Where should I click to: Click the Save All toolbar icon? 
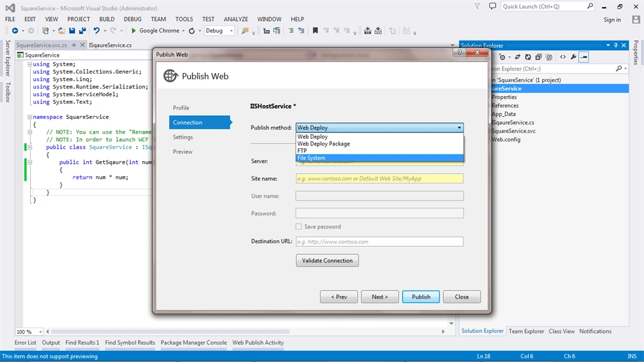pos(82,31)
